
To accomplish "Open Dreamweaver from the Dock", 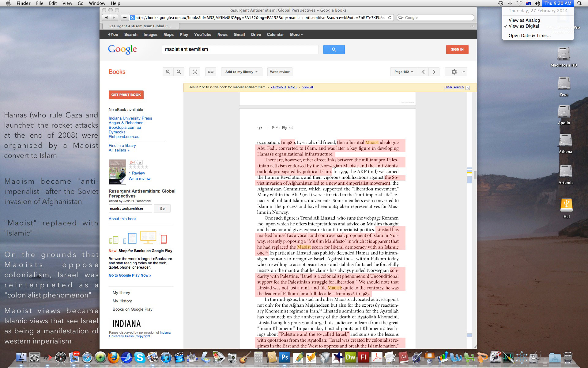I will [350, 357].
